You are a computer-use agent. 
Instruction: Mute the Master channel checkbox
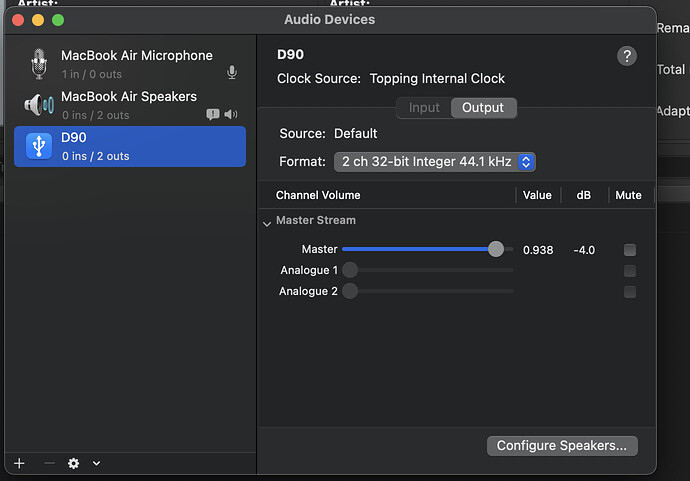pyautogui.click(x=630, y=250)
